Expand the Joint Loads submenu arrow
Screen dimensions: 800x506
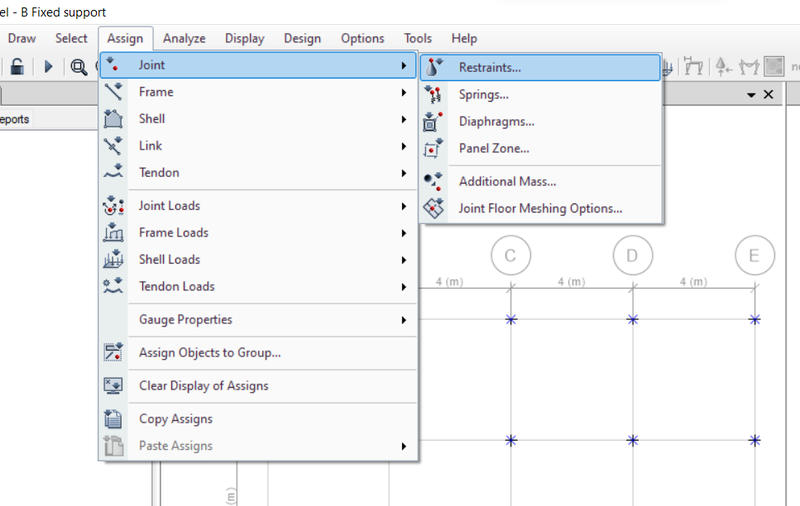point(404,206)
